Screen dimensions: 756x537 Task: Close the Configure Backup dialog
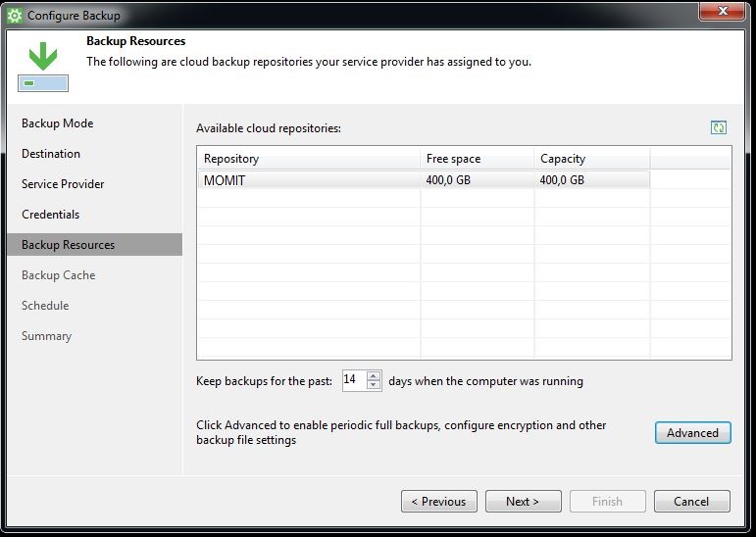[727, 12]
